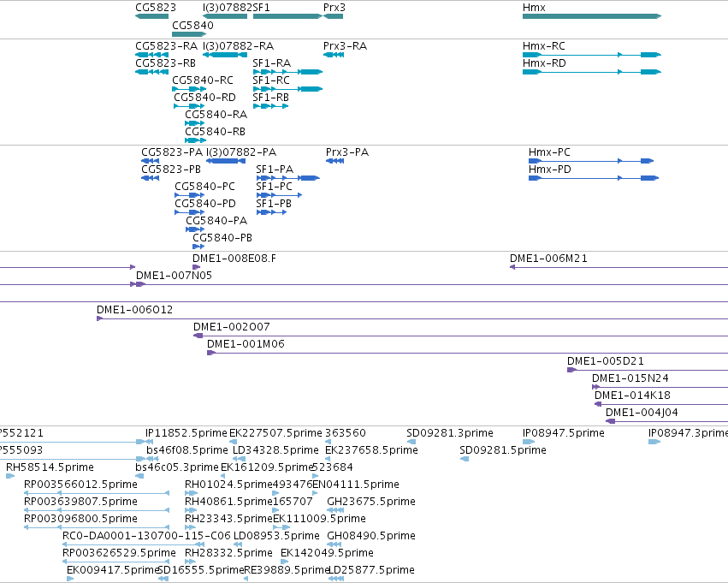Click the CG5823-PA protein feature

point(150,161)
